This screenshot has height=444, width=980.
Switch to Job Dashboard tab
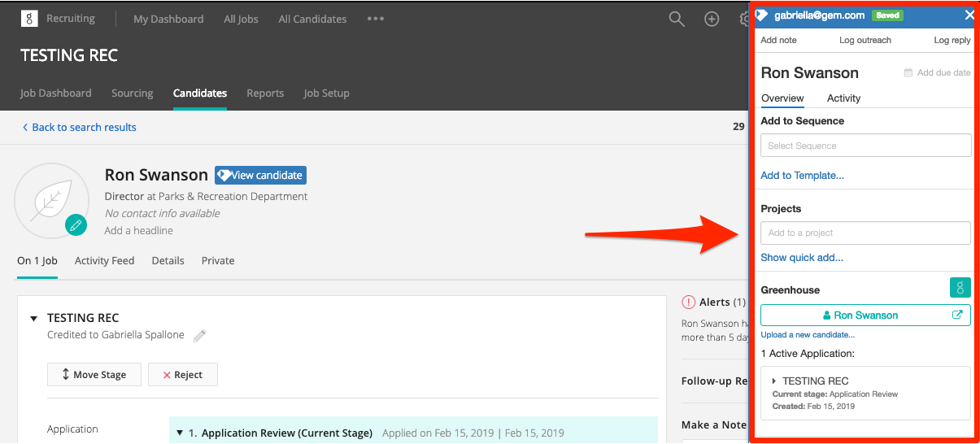(56, 93)
